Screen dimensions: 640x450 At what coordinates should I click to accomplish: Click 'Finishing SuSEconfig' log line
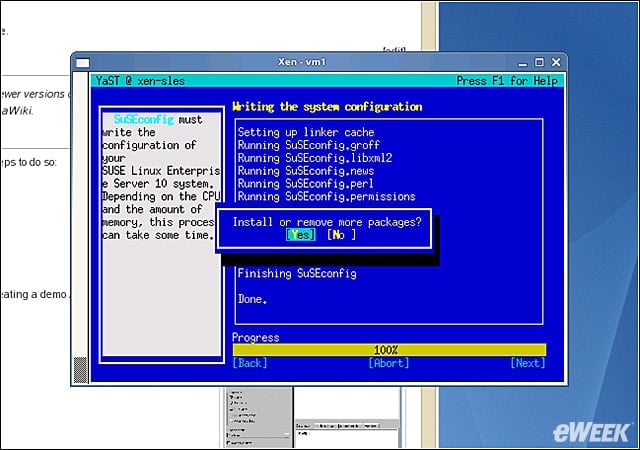coord(297,274)
